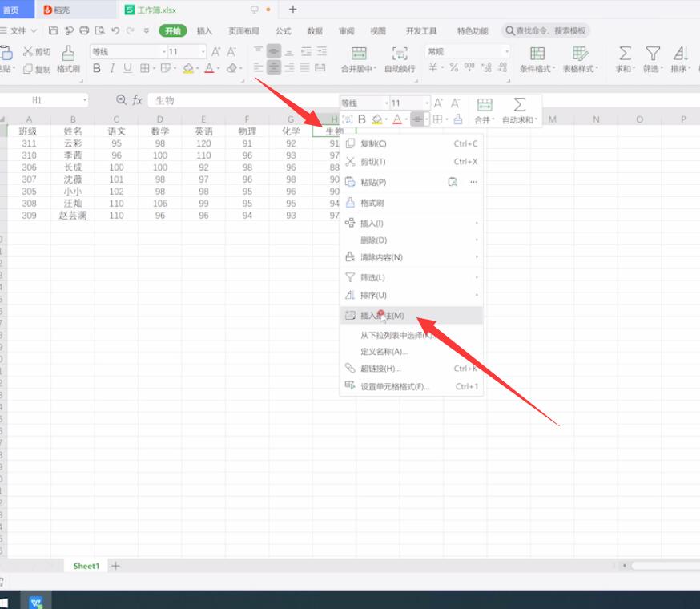Viewport: 700px width, 609px height.
Task: Click the Save icon in quick toolbar
Action: click(x=54, y=30)
